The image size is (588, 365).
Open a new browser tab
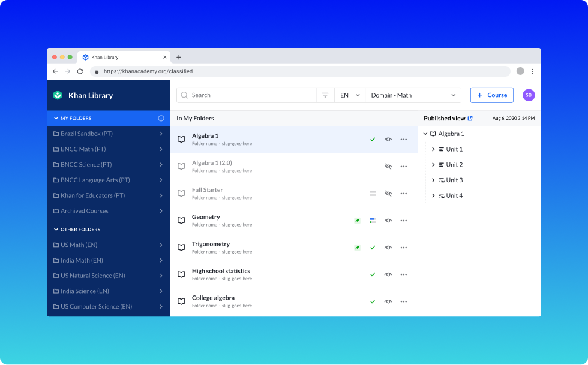point(179,57)
